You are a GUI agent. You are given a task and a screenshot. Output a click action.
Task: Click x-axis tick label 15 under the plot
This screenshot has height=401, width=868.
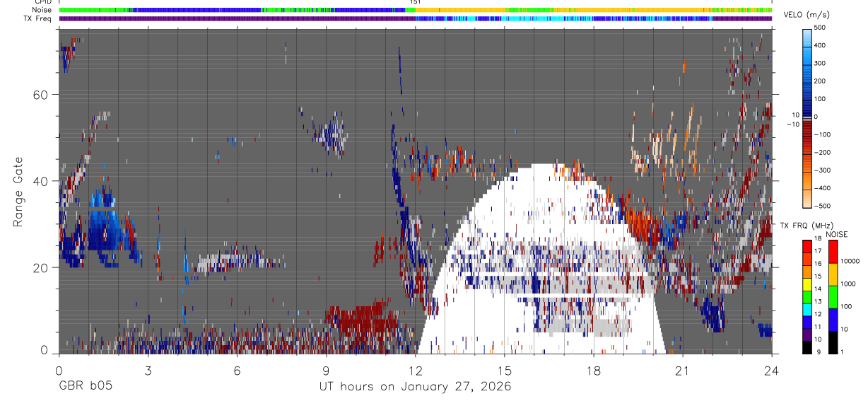click(x=505, y=370)
